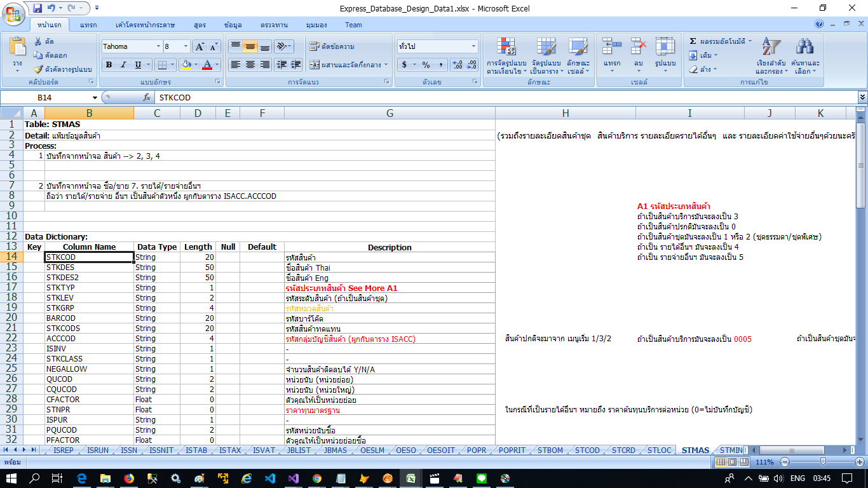Open Format as Table (จัดรูปแบบเป็นตาราง)
Viewport: 868px width, 488px height.
546,56
